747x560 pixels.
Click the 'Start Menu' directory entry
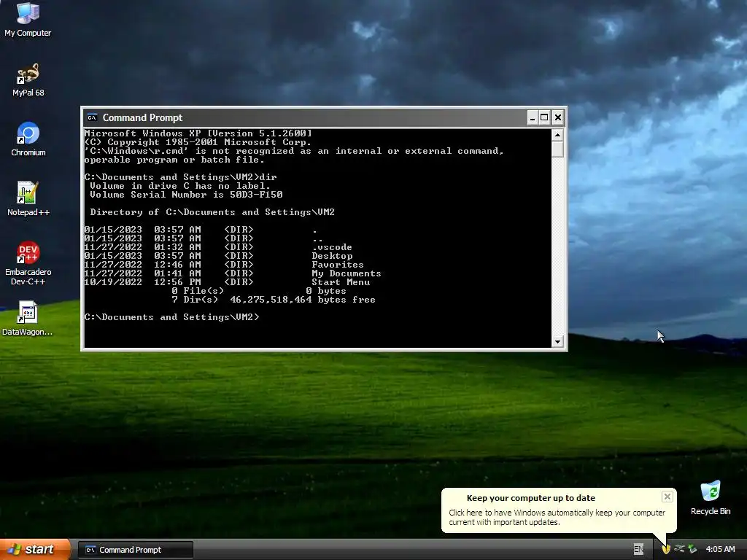(341, 282)
